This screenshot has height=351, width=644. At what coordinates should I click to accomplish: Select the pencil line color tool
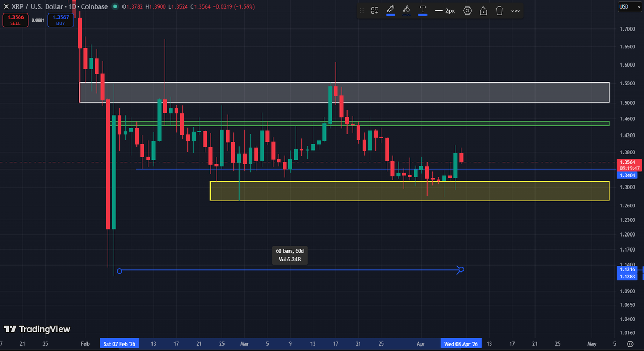(390, 10)
